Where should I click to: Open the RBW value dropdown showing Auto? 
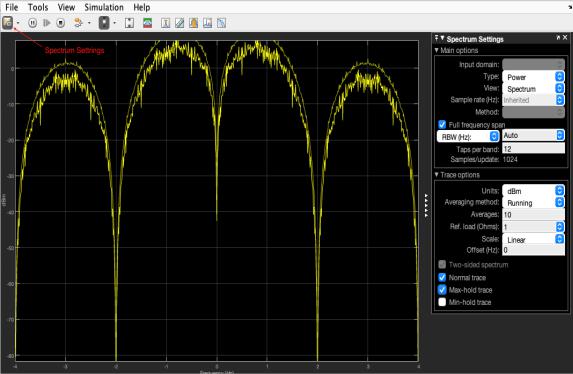(x=533, y=136)
